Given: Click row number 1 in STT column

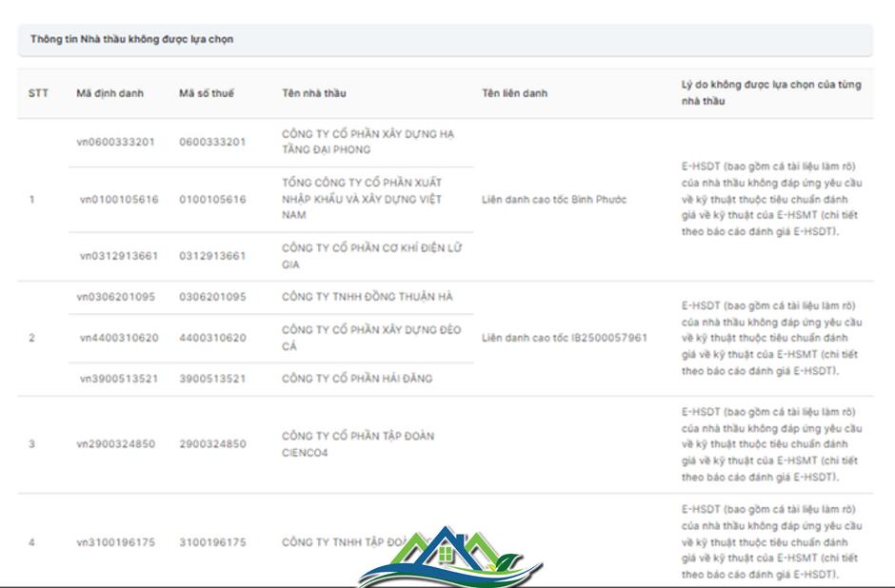Looking at the screenshot, I should tap(32, 199).
